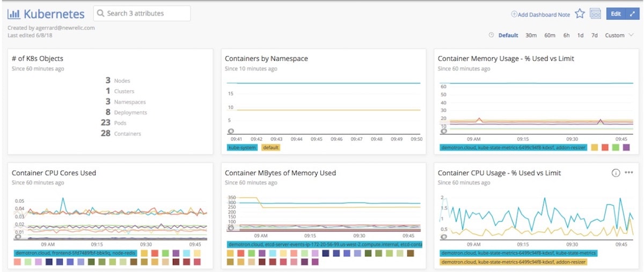
Task: Click the '# of K8s Objects' widget title
Action: (38, 58)
